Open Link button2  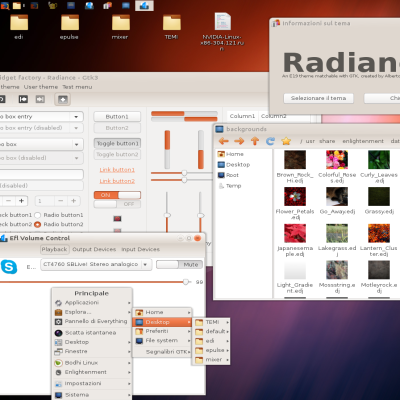(117, 181)
